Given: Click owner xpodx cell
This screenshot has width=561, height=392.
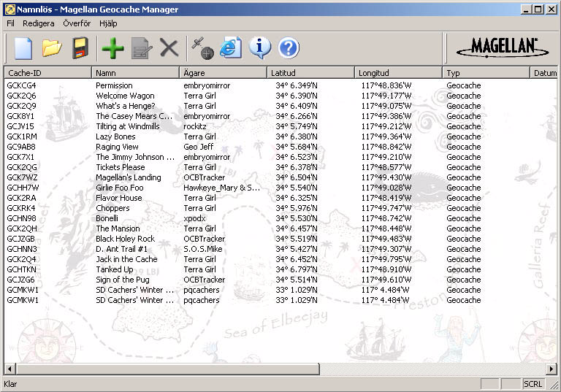Looking at the screenshot, I should pos(194,218).
